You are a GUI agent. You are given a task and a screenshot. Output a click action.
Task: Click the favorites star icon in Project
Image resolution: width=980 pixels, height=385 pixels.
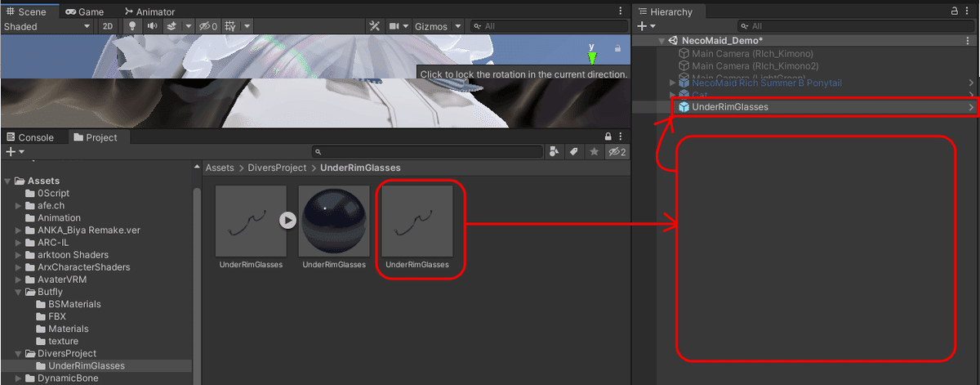(594, 152)
